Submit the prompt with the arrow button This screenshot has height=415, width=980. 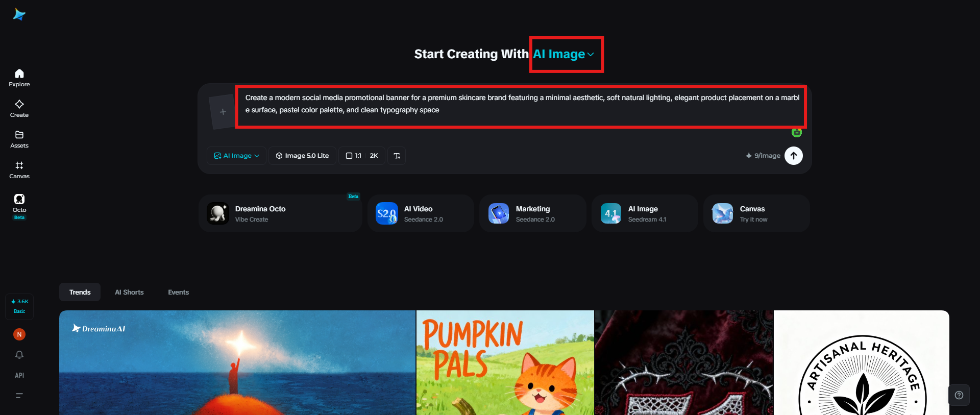(x=794, y=156)
